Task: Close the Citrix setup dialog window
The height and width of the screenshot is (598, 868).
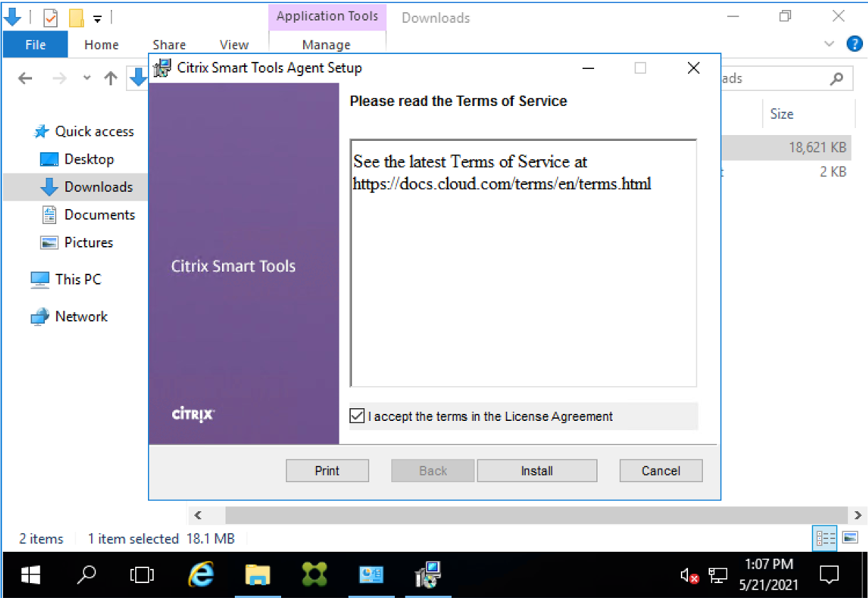Action: tap(694, 68)
